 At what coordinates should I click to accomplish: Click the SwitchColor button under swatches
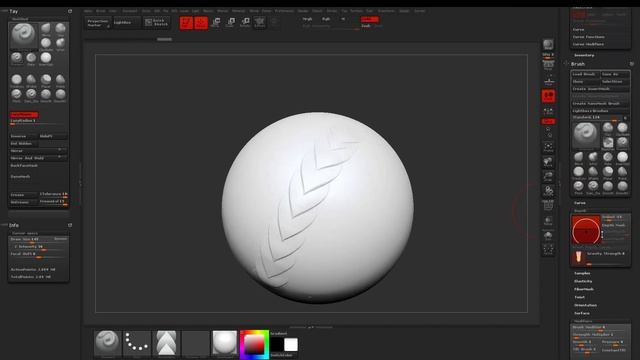[x=282, y=355]
